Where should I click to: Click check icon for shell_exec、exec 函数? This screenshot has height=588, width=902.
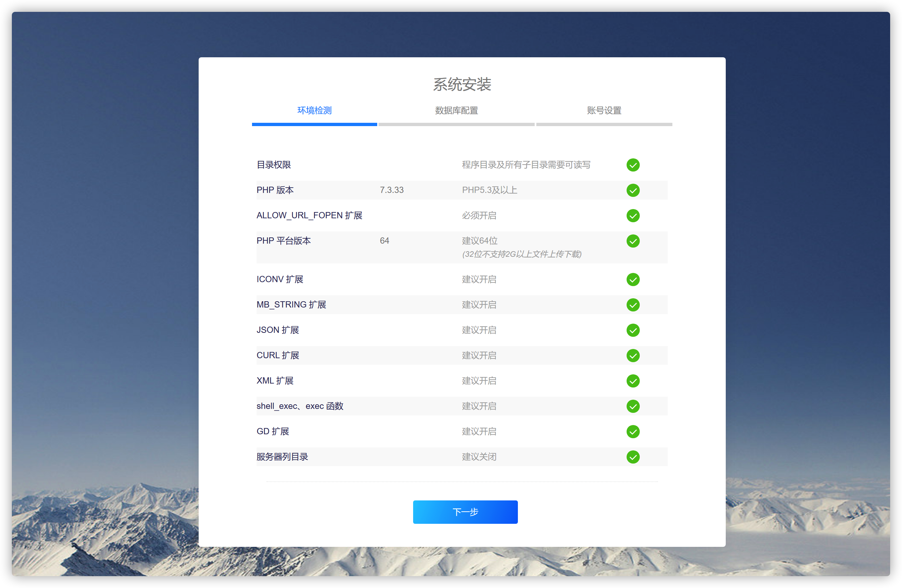click(633, 406)
